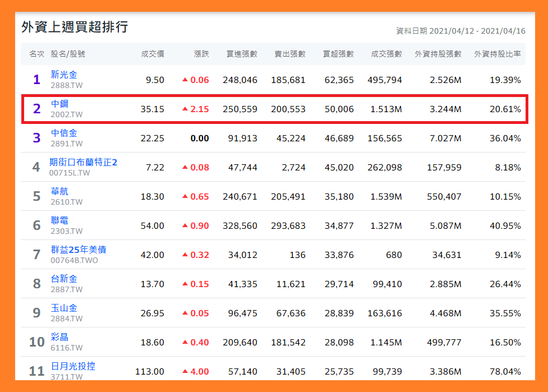Image resolution: width=548 pixels, height=392 pixels.
Task: Click the 外資持股比率 column header
Action: [498, 54]
